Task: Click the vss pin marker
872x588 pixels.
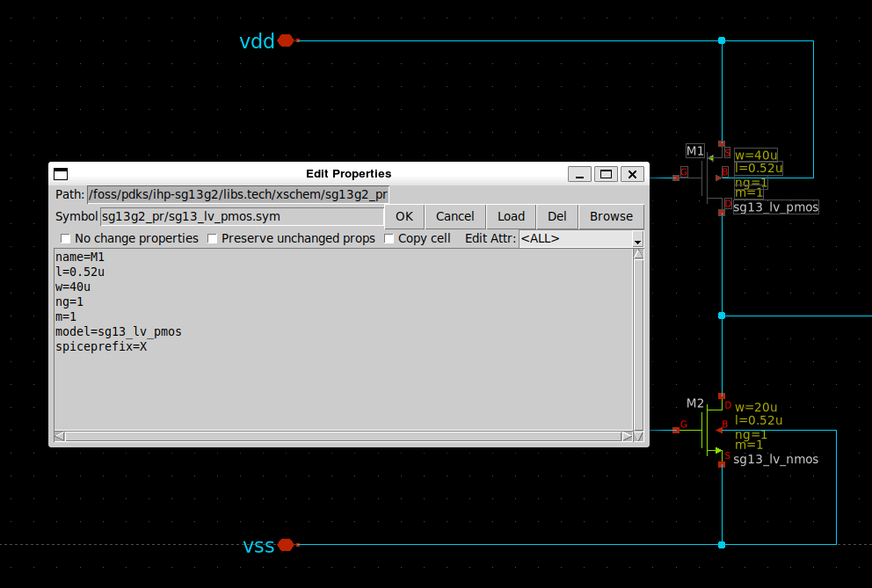Action: pos(285,545)
